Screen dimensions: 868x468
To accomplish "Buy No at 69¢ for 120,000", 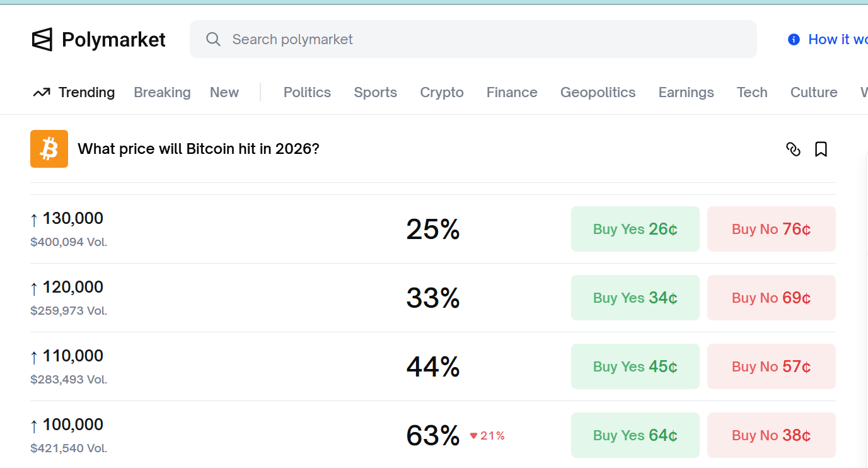I will [771, 298].
